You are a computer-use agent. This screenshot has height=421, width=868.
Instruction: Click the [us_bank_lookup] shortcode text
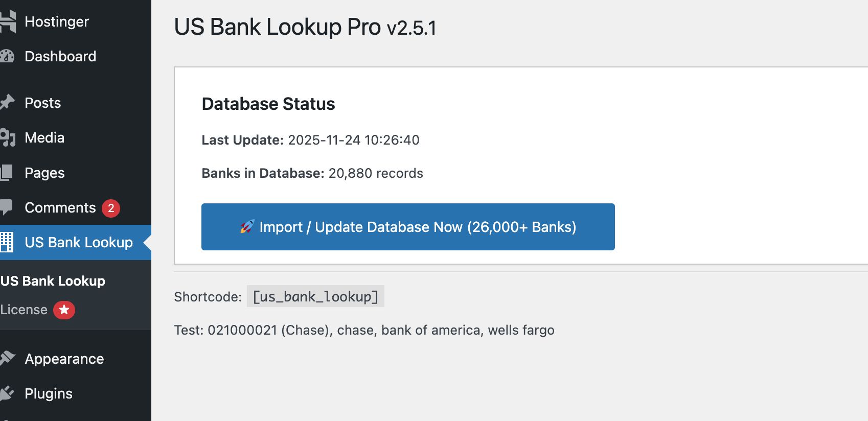pos(315,296)
